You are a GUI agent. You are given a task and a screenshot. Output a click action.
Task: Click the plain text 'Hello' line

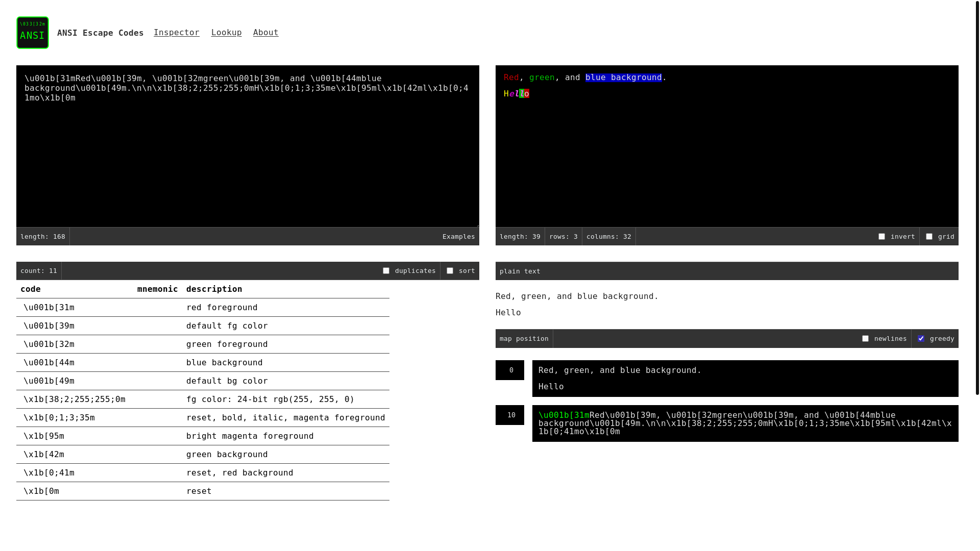(508, 313)
